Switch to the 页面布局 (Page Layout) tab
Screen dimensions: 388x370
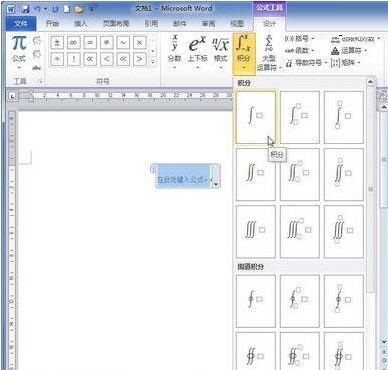tap(116, 23)
